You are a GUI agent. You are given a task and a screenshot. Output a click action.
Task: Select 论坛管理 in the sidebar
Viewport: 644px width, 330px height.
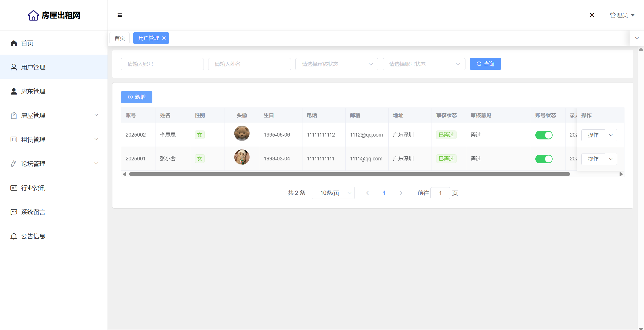tap(33, 164)
